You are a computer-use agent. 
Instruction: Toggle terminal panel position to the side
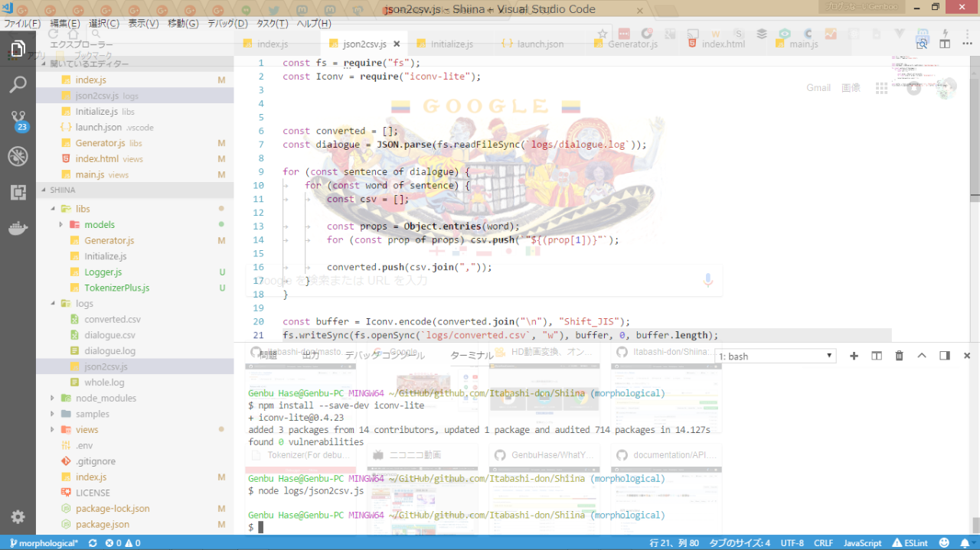[x=945, y=356]
